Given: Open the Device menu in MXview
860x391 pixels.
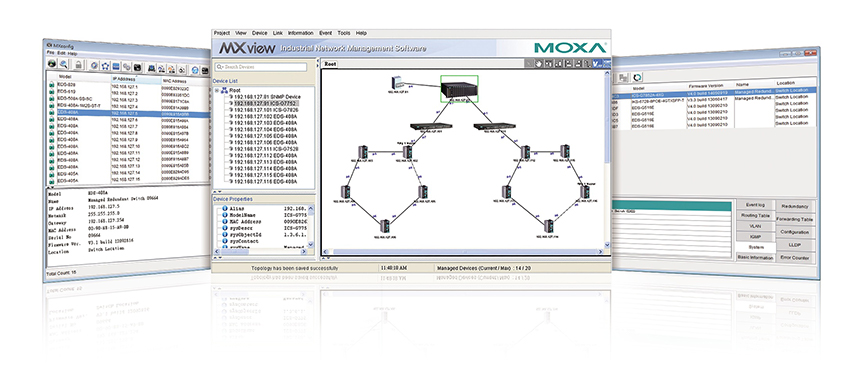Looking at the screenshot, I should coord(259,33).
